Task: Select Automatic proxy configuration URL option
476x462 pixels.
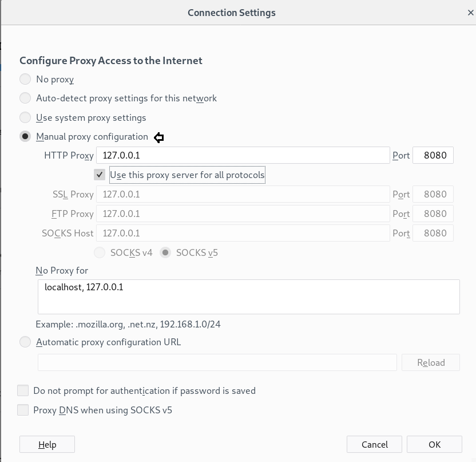Action: point(25,342)
